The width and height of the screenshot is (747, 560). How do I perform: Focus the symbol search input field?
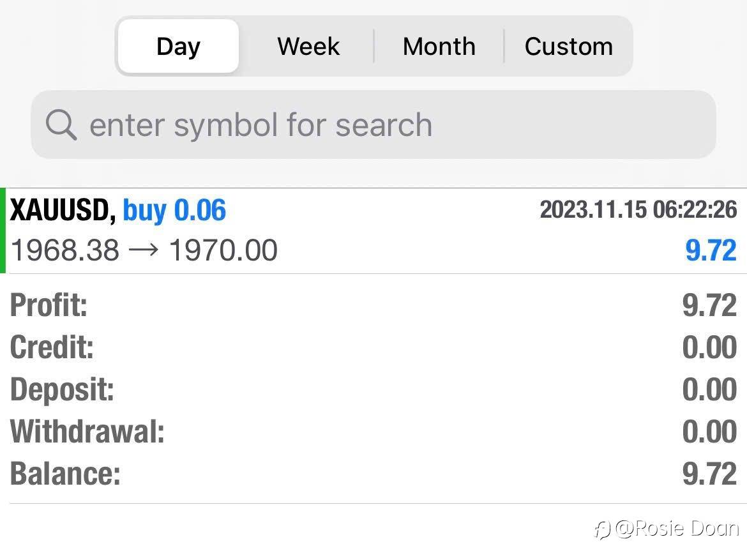[383, 125]
